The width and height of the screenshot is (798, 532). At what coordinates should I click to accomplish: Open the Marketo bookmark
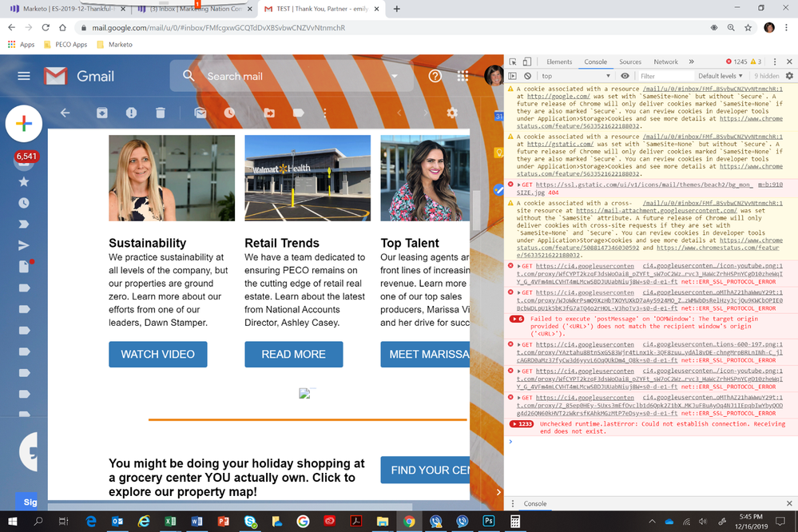click(115, 44)
